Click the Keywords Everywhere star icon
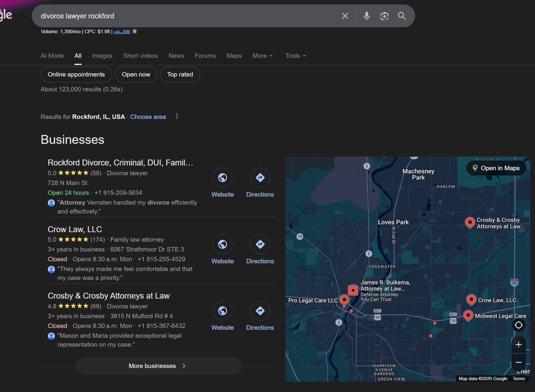535x392 pixels. [134, 31]
